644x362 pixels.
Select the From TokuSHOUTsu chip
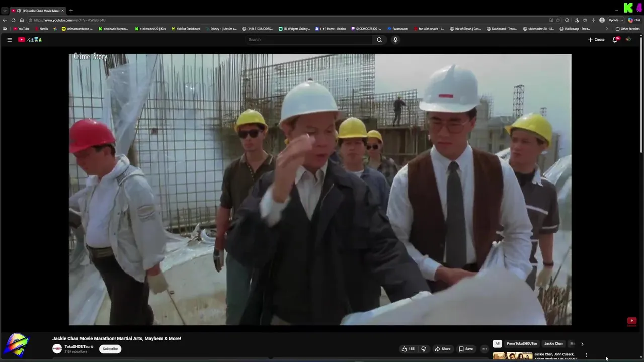coord(522,344)
